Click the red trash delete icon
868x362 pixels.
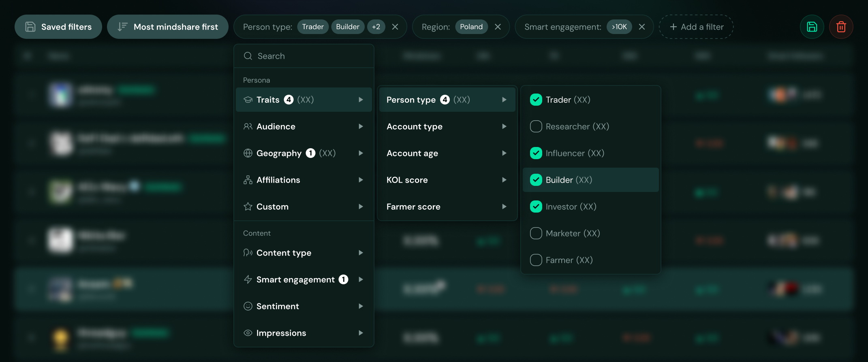pos(841,27)
